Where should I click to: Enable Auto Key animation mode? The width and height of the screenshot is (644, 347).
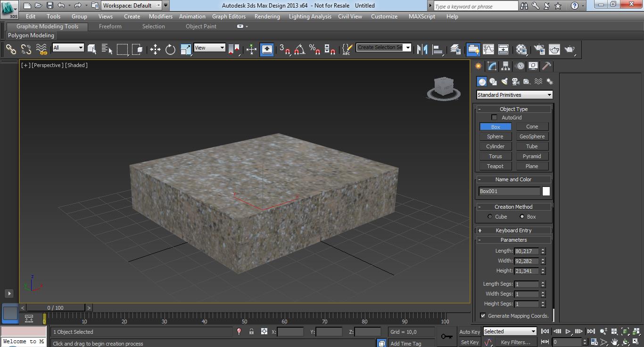(469, 331)
